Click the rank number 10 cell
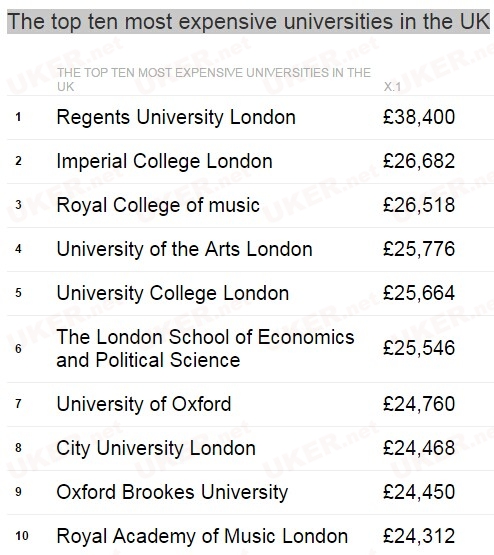Image resolution: width=494 pixels, height=555 pixels. 22,536
